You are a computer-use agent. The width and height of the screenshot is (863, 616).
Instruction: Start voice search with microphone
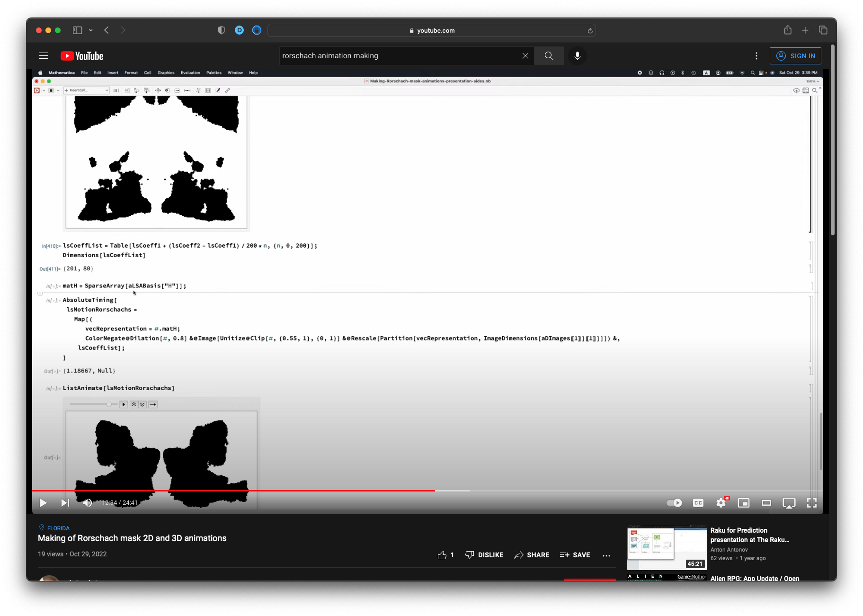click(x=578, y=56)
